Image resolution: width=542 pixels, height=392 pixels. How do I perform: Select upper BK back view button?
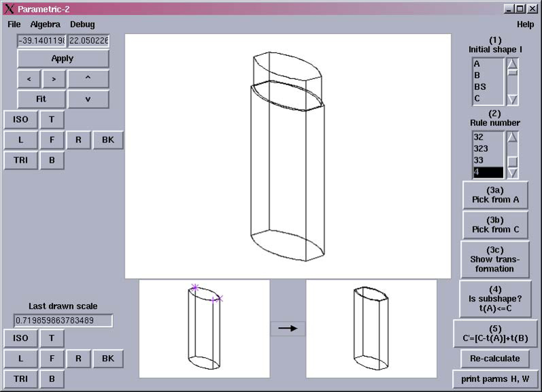108,140
